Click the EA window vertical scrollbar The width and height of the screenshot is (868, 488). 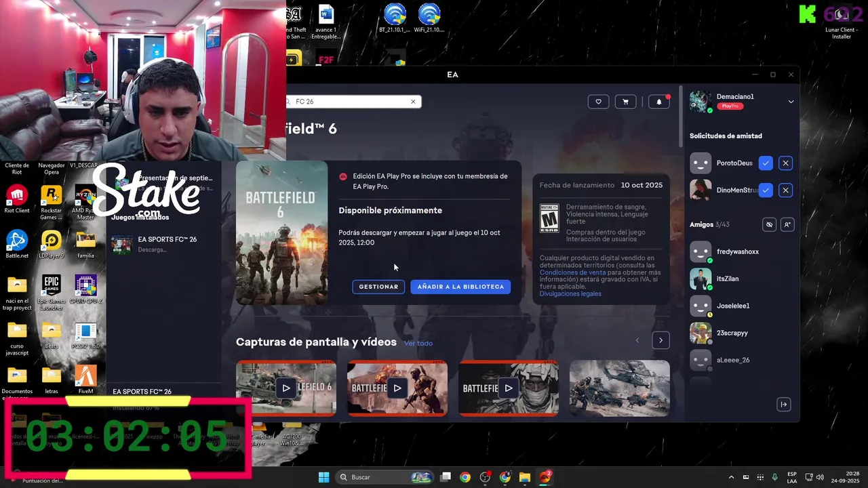click(681, 115)
